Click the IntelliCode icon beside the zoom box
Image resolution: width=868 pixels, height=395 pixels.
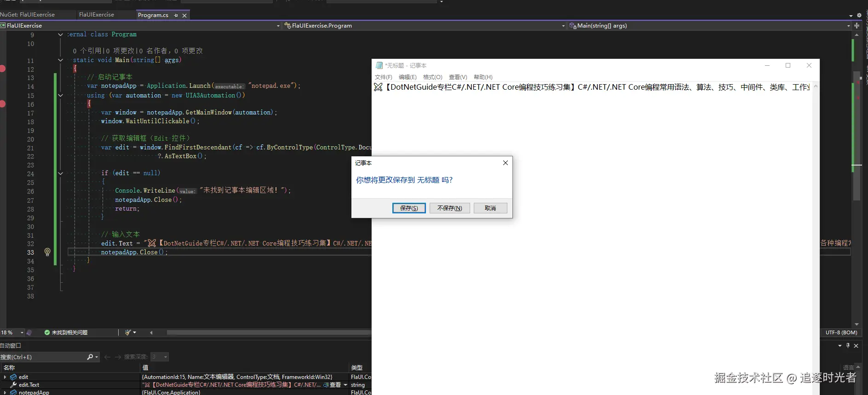click(x=29, y=332)
